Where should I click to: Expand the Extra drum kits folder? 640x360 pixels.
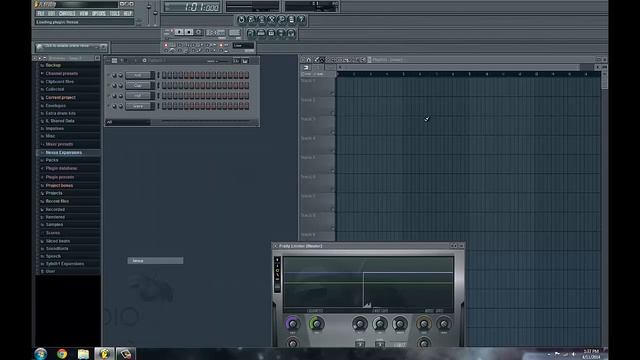point(60,113)
